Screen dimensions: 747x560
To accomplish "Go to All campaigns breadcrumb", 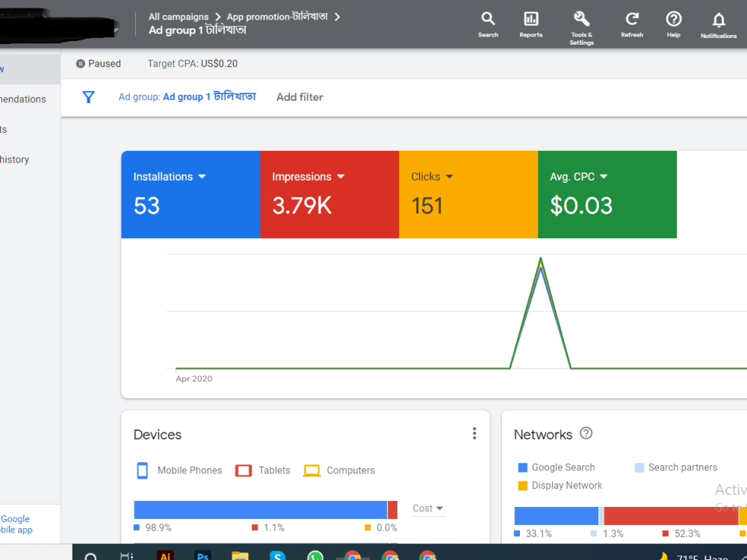I will point(179,17).
